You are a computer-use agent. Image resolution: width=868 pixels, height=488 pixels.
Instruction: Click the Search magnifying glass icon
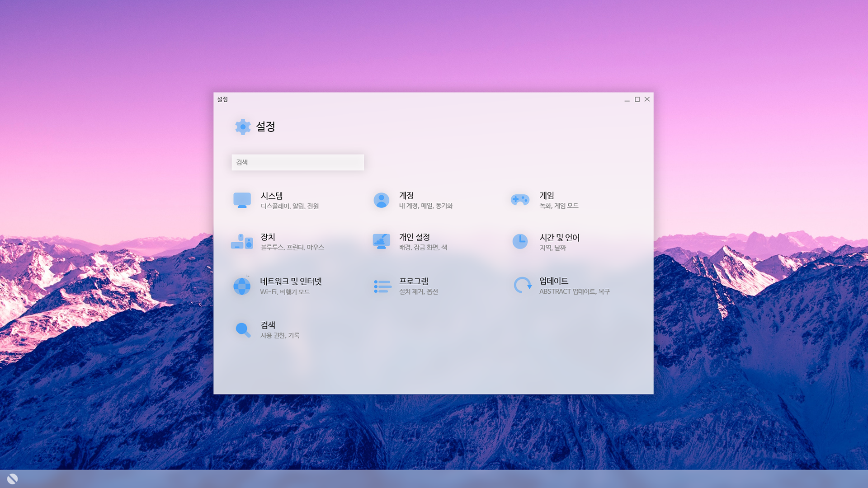click(243, 330)
